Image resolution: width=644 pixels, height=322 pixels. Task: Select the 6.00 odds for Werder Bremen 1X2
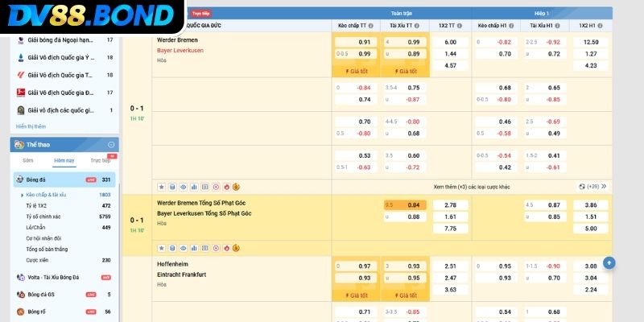click(x=450, y=42)
